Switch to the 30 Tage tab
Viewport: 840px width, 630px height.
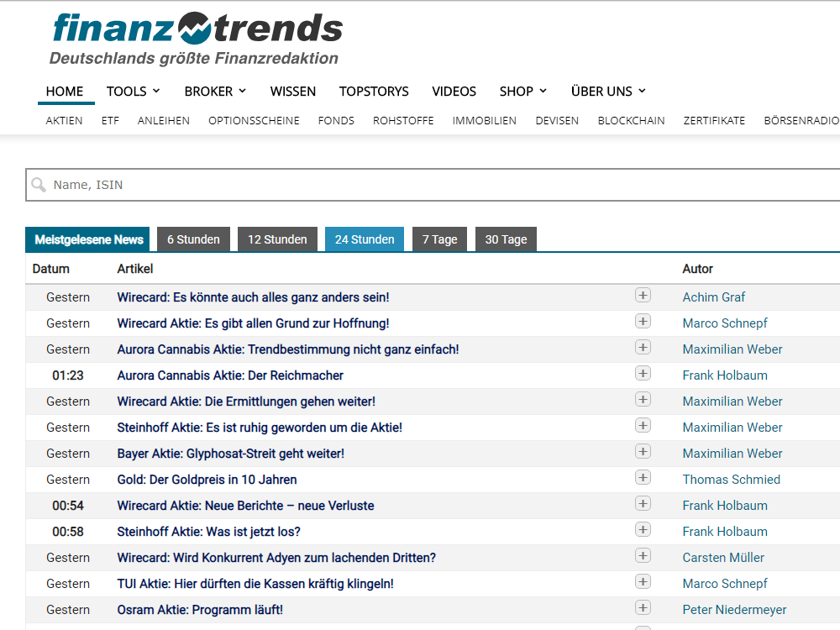tap(507, 239)
